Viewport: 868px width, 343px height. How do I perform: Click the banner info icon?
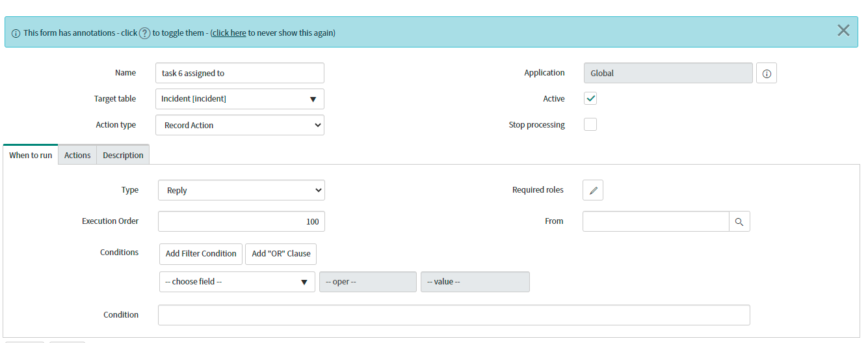click(x=16, y=33)
